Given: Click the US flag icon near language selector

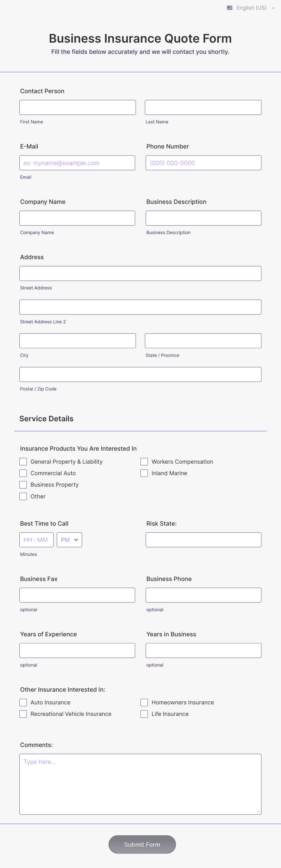Looking at the screenshot, I should click(230, 8).
